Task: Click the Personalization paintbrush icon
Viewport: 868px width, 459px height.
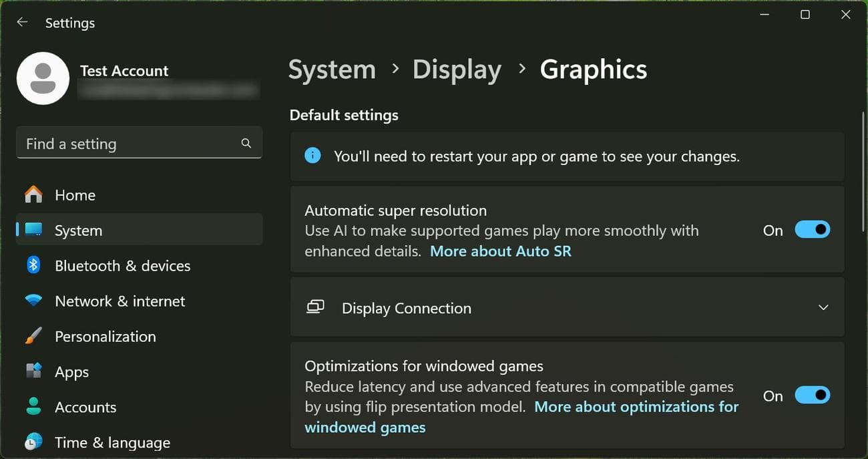Action: click(x=33, y=336)
